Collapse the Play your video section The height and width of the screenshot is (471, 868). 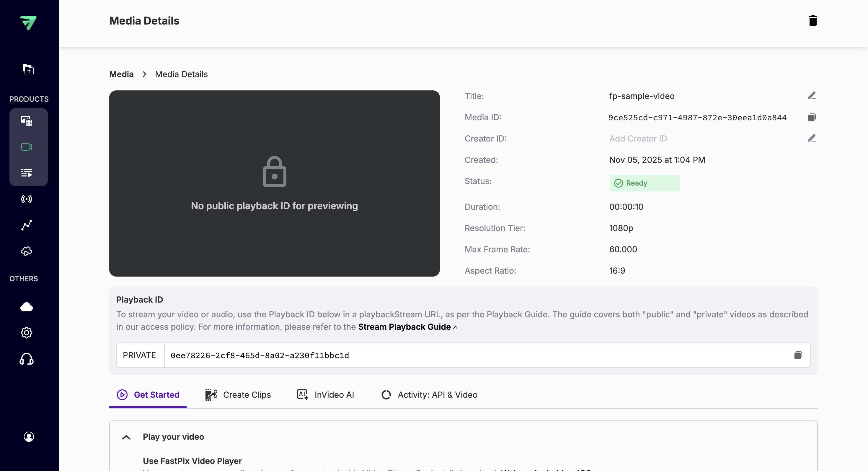(x=126, y=437)
